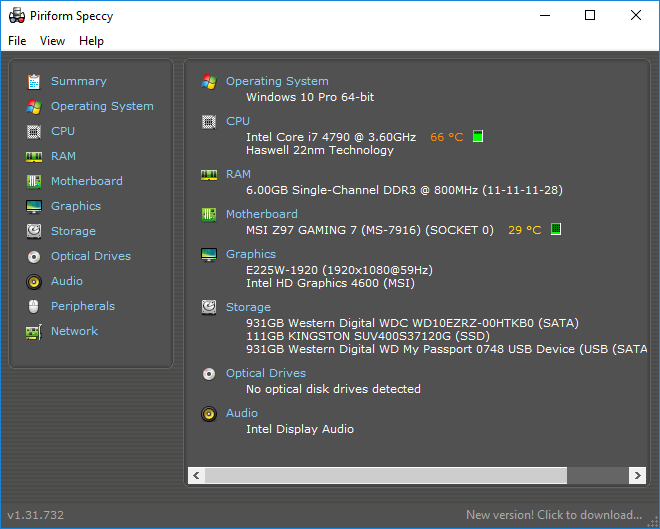Click the 29 °C motherboard temperature value

524,230
